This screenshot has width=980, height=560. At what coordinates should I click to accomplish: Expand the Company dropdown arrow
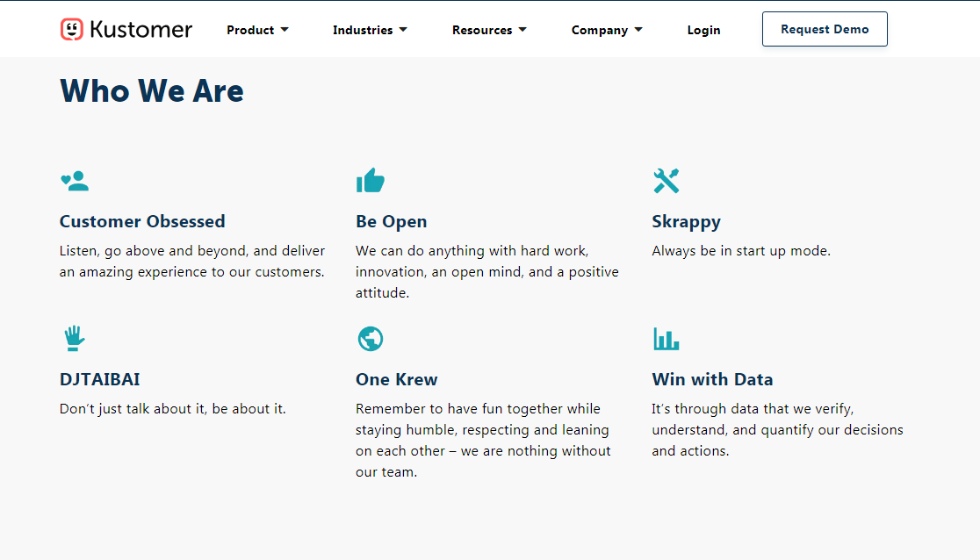coord(638,30)
